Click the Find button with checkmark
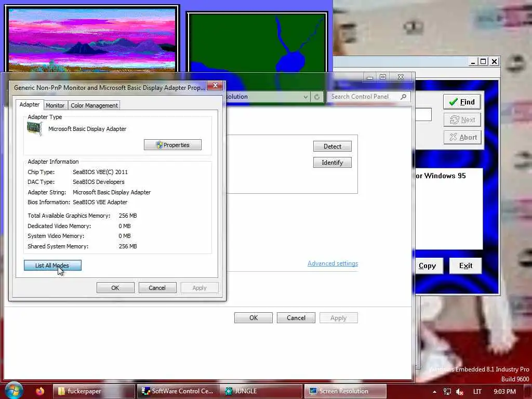 (462, 102)
